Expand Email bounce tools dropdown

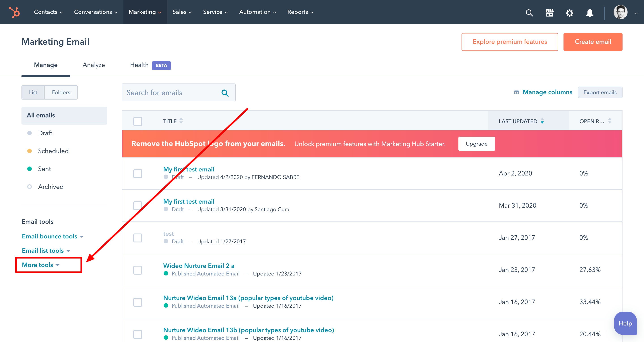coord(53,236)
